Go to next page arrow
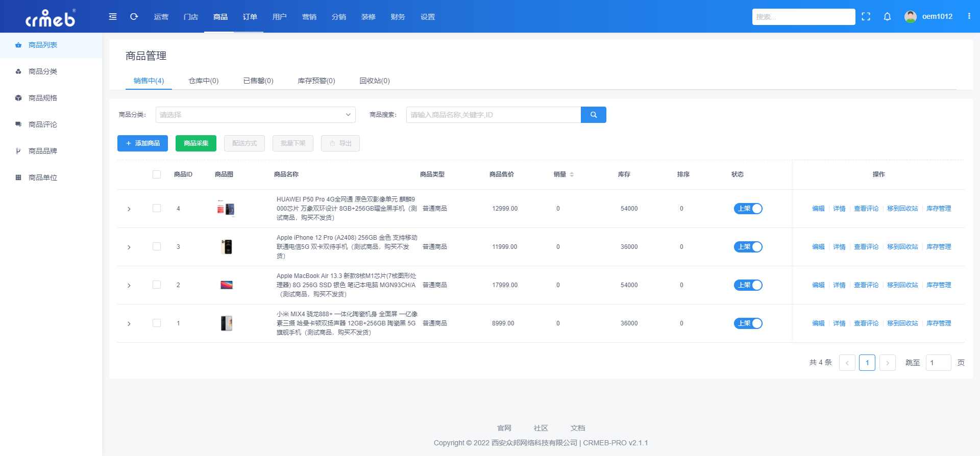This screenshot has width=980, height=456. (x=888, y=363)
